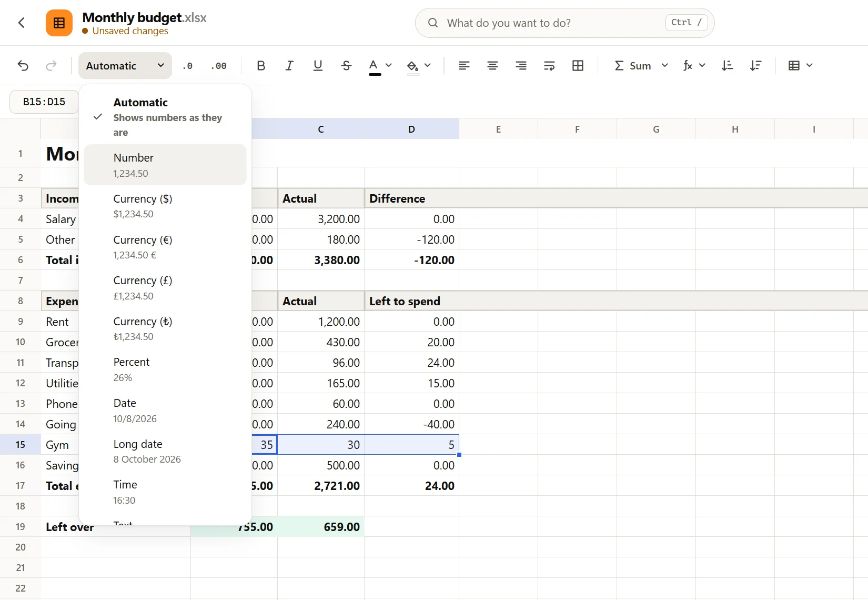Sort ascending with the sort icon
This screenshot has width=868, height=600.
[727, 66]
